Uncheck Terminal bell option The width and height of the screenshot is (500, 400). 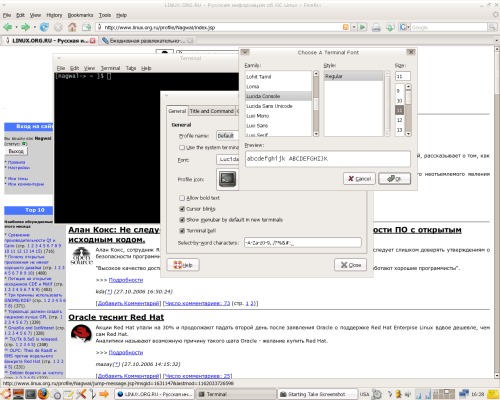click(182, 231)
